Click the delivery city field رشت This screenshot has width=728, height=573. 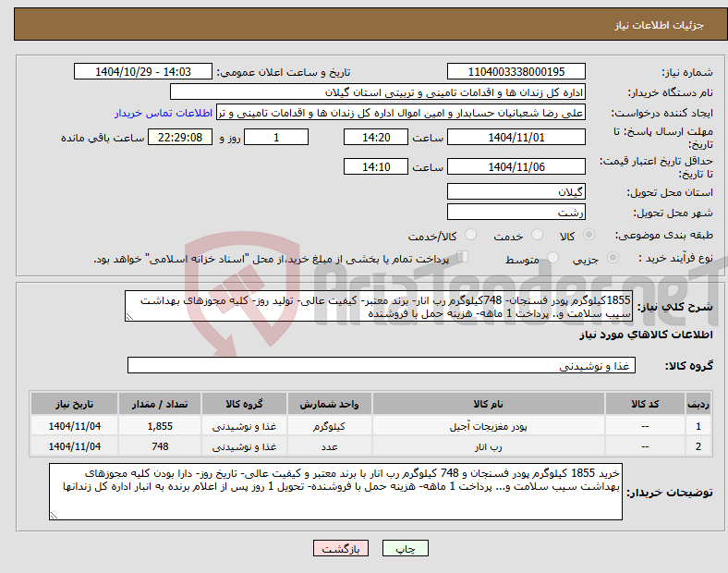tap(516, 213)
